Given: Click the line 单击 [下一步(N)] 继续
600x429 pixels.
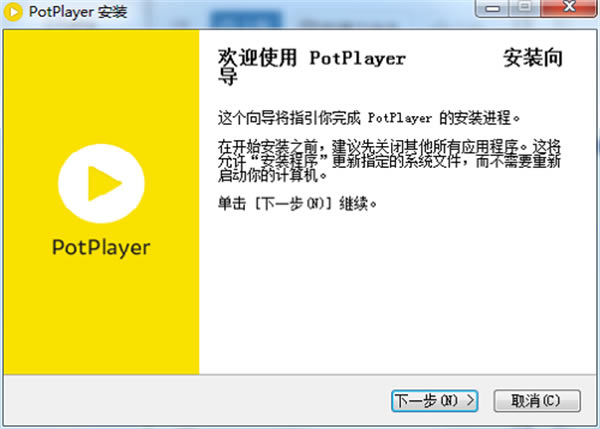Looking at the screenshot, I should [x=297, y=203].
